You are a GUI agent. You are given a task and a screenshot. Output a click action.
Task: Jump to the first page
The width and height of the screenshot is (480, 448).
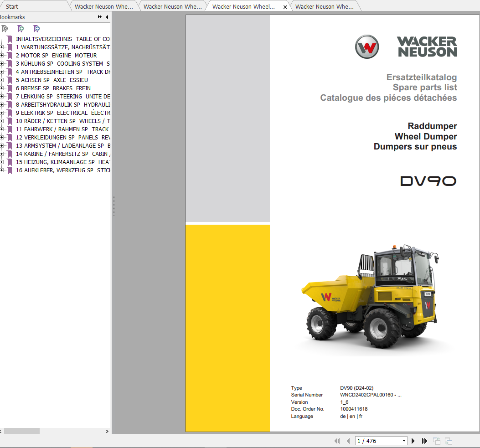[337, 441]
